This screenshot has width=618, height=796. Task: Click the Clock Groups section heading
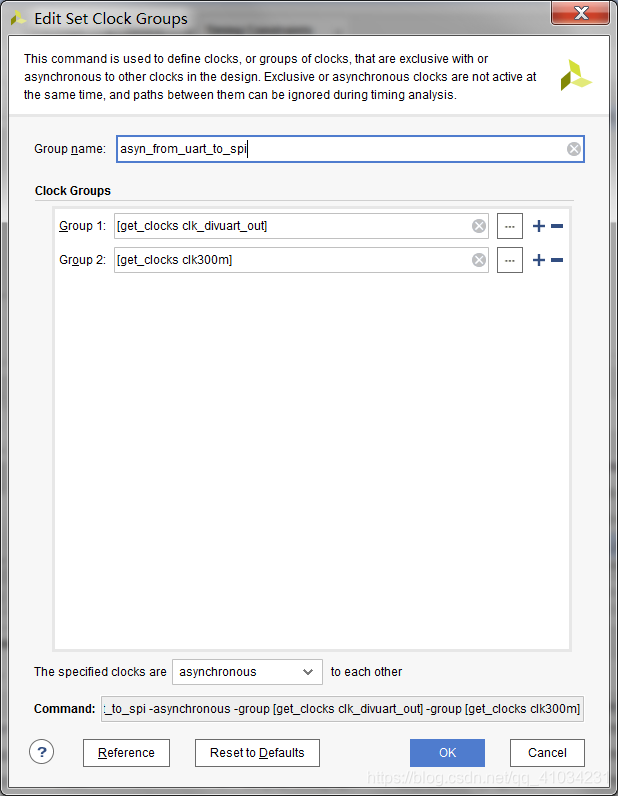tap(73, 191)
